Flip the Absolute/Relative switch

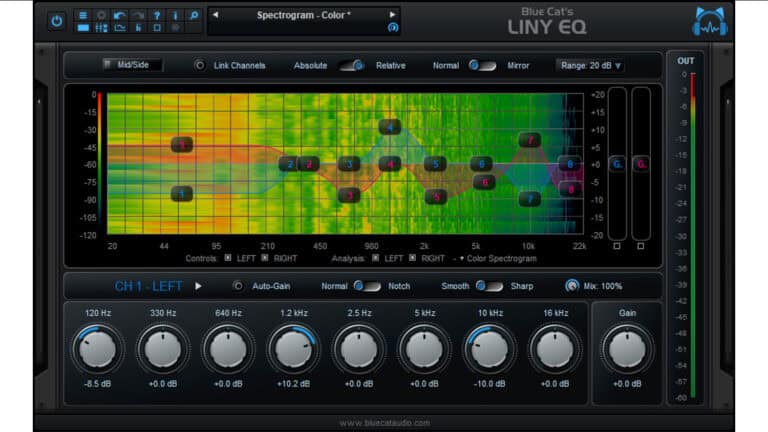pyautogui.click(x=352, y=65)
